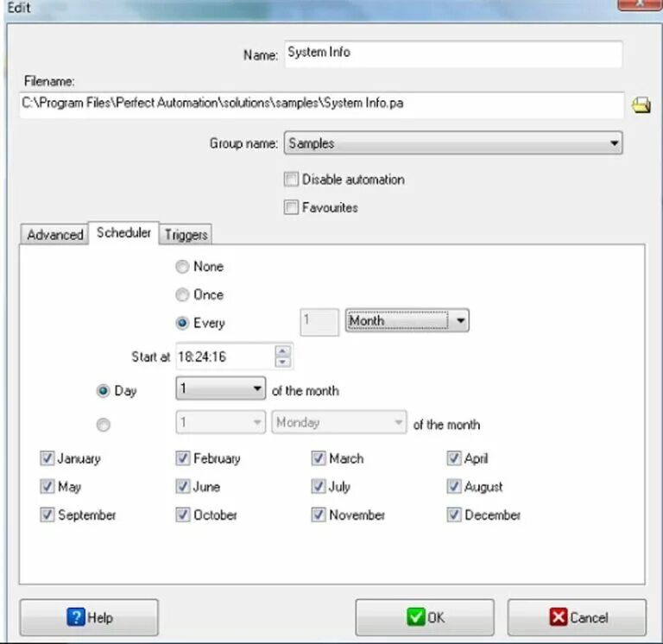Open the Day number dropdown
This screenshot has height=644, width=663.
click(x=221, y=388)
